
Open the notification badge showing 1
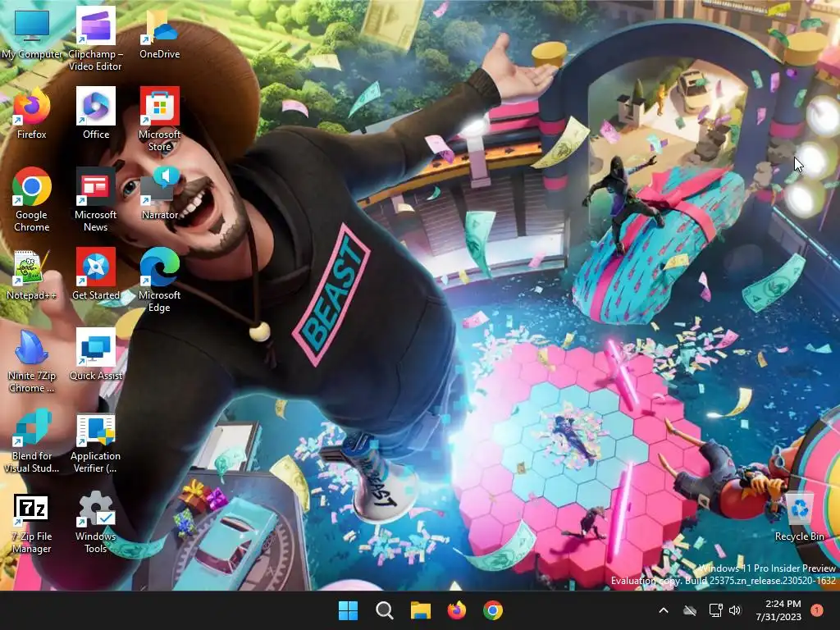click(817, 610)
